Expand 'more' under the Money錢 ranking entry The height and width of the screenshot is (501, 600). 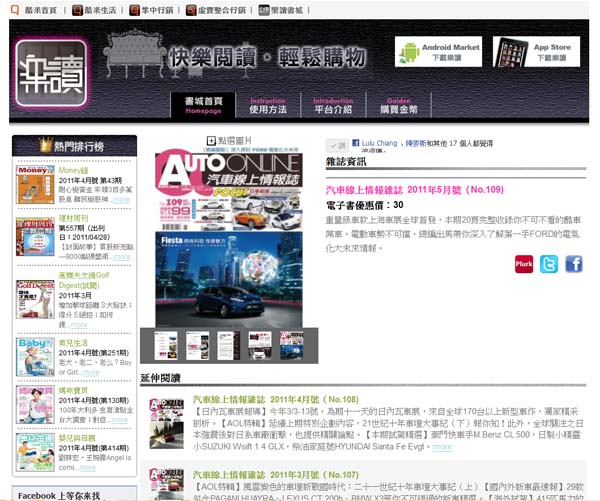tap(121, 200)
